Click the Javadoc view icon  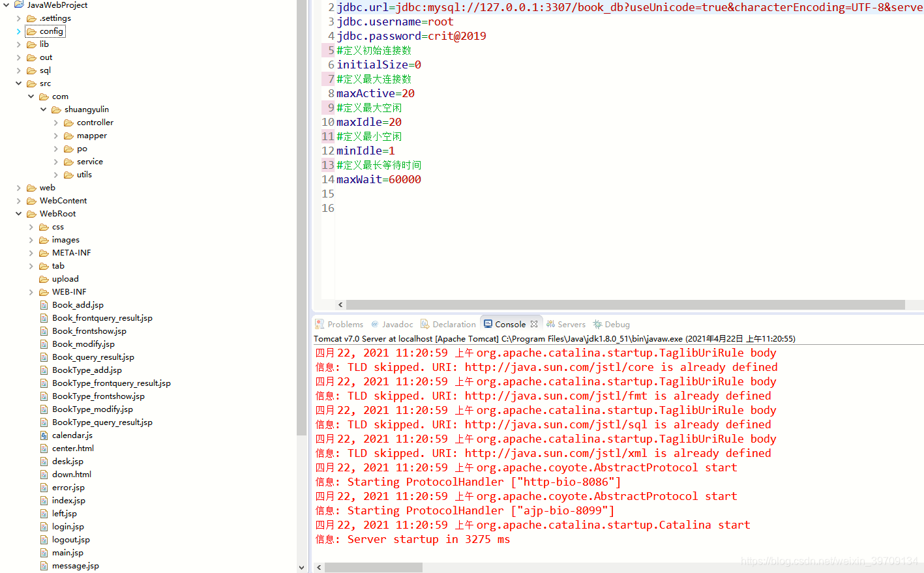pos(375,324)
